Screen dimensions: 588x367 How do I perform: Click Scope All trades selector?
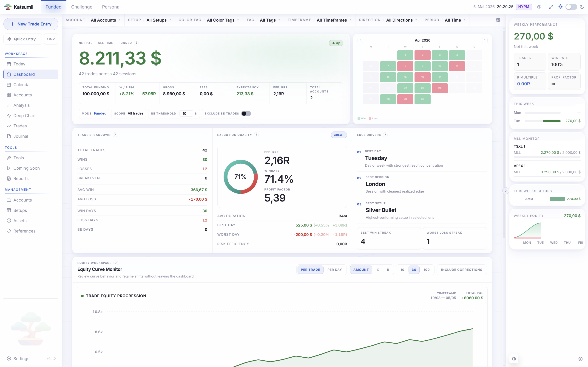[129, 113]
